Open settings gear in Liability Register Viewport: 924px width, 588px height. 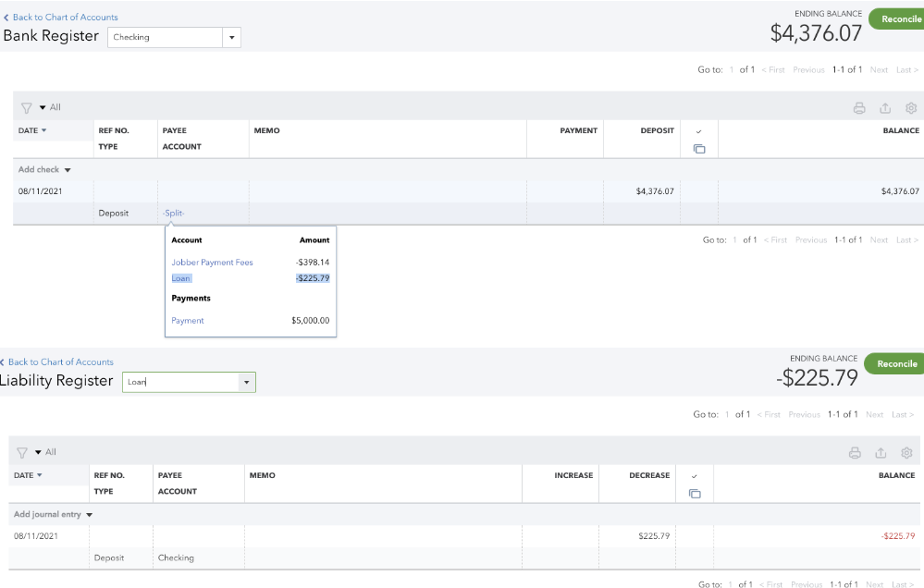coord(906,453)
